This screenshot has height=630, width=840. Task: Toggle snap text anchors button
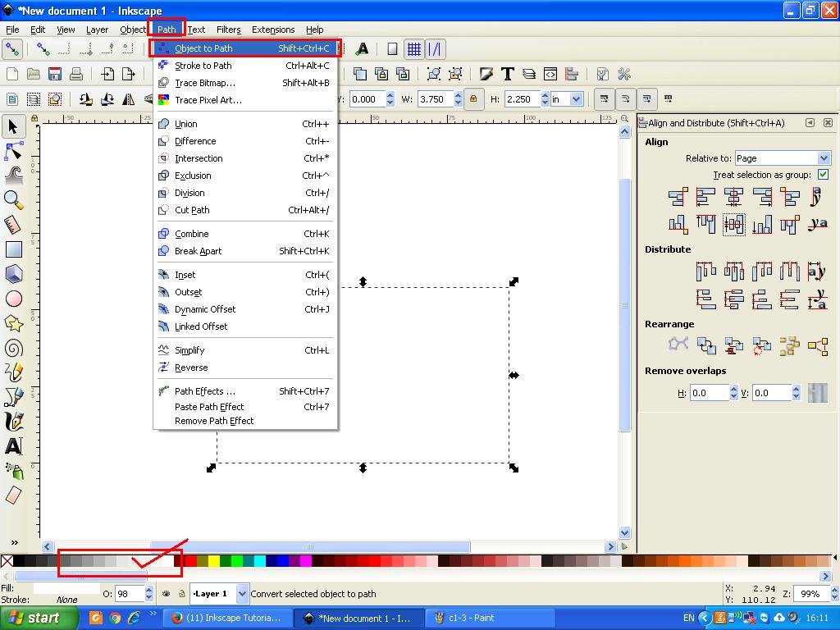coord(362,49)
